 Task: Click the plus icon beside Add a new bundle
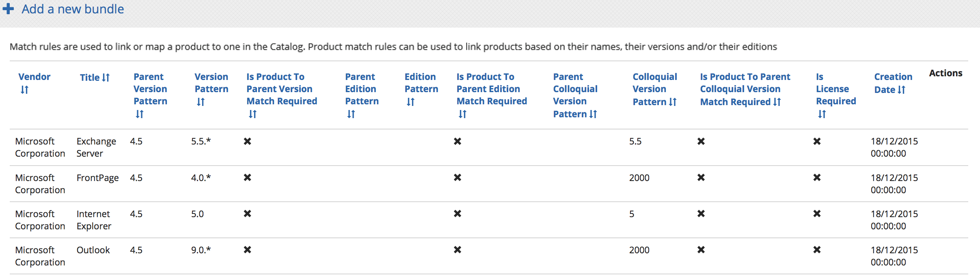coord(8,9)
